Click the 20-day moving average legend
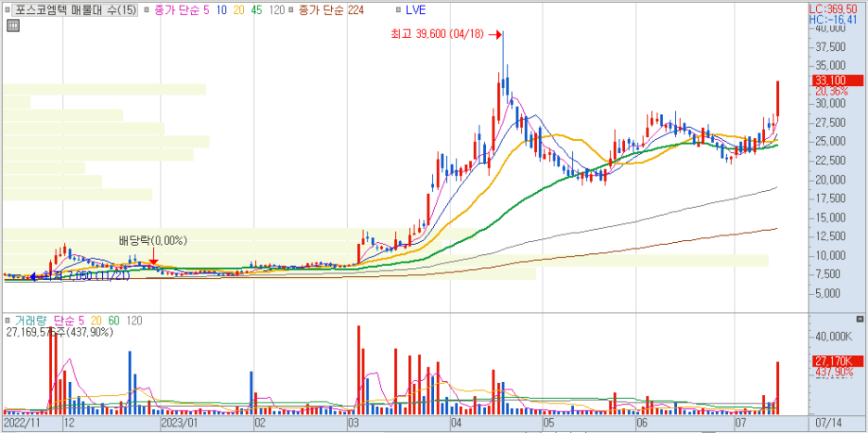 click(238, 9)
